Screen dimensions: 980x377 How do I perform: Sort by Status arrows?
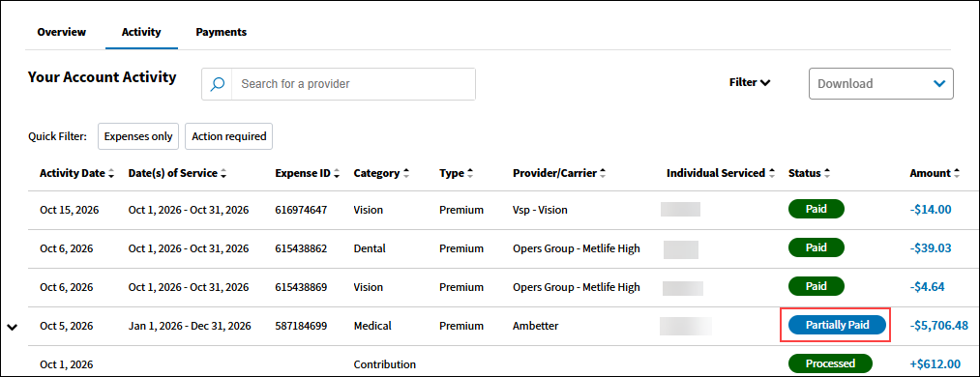(x=827, y=174)
